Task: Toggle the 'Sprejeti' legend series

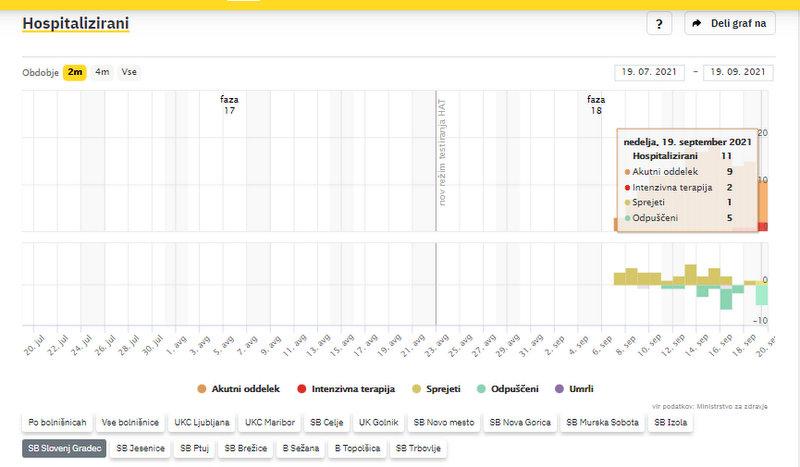Action: coord(435,388)
